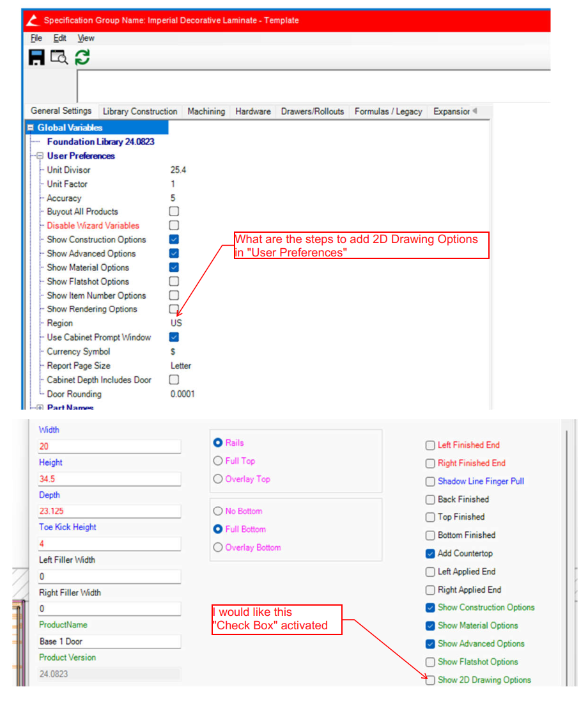
Task: Select the Overlay Top radio button
Action: point(218,479)
